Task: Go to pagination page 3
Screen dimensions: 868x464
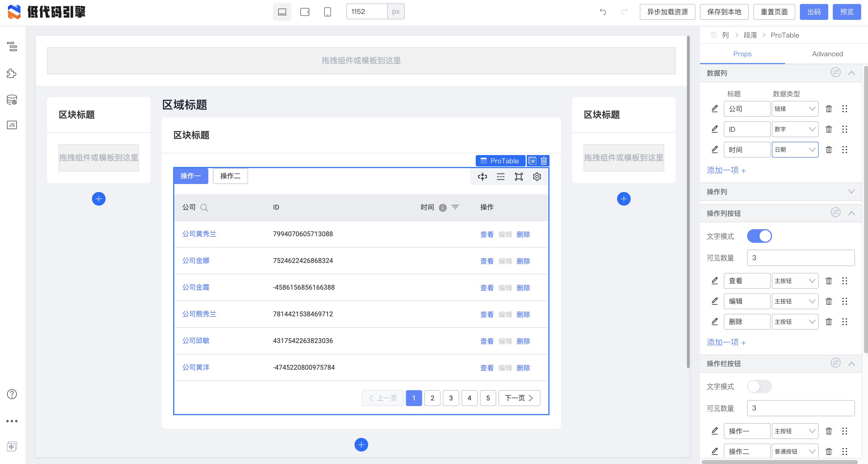Action: tap(451, 398)
